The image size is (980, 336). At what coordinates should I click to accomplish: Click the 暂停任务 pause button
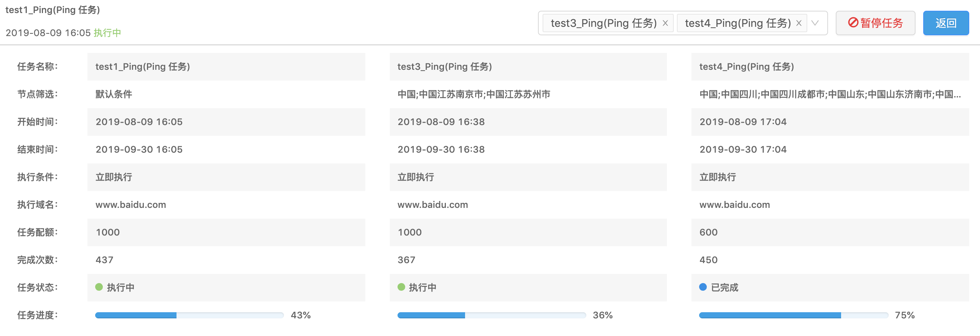point(875,23)
